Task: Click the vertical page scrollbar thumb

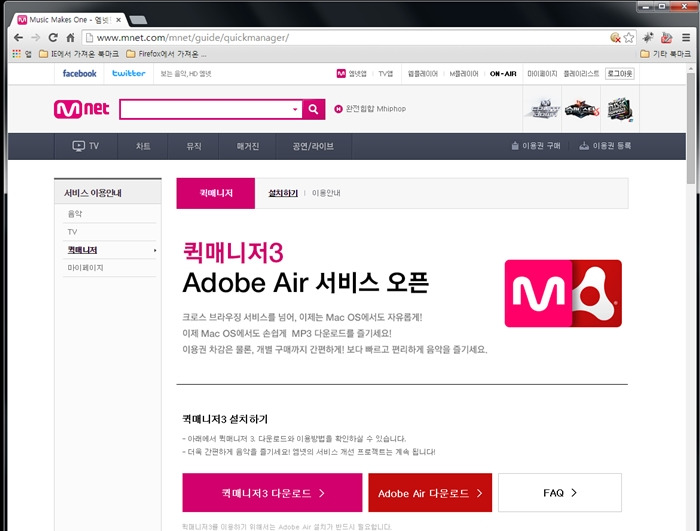Action: [691, 129]
